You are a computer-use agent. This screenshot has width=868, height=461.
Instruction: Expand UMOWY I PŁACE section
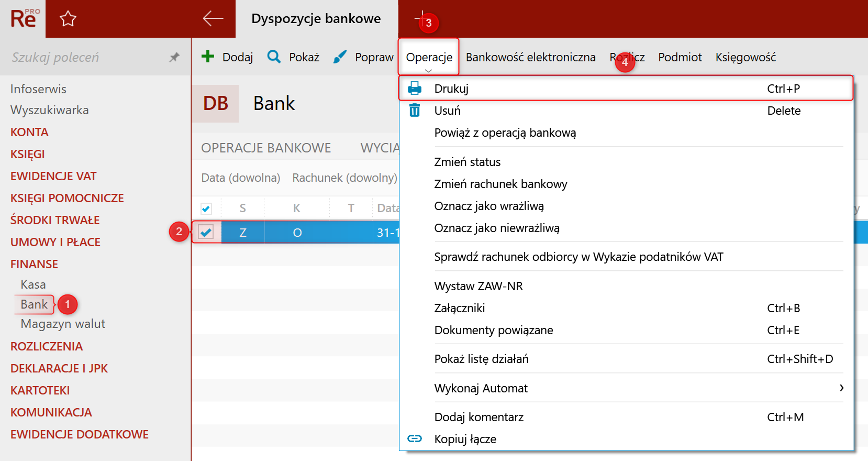tap(55, 242)
